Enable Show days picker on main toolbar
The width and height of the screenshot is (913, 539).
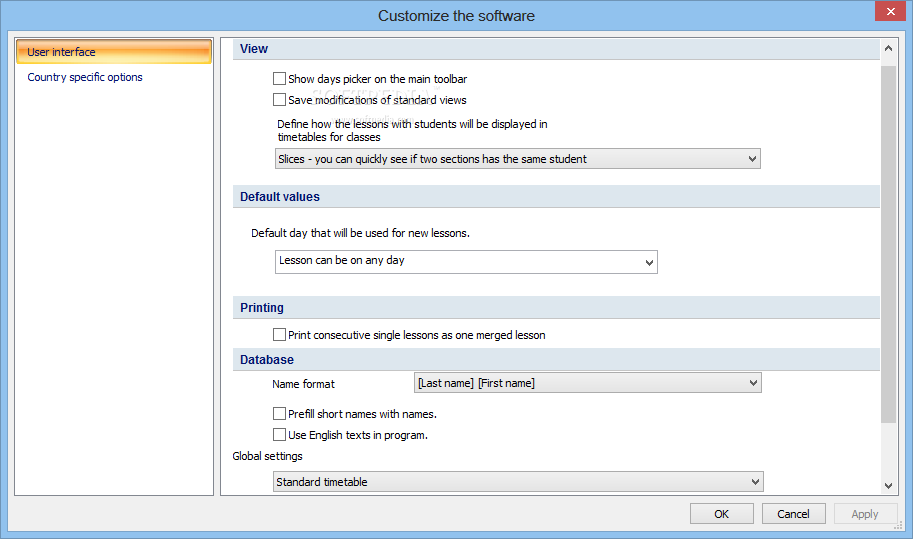[279, 79]
